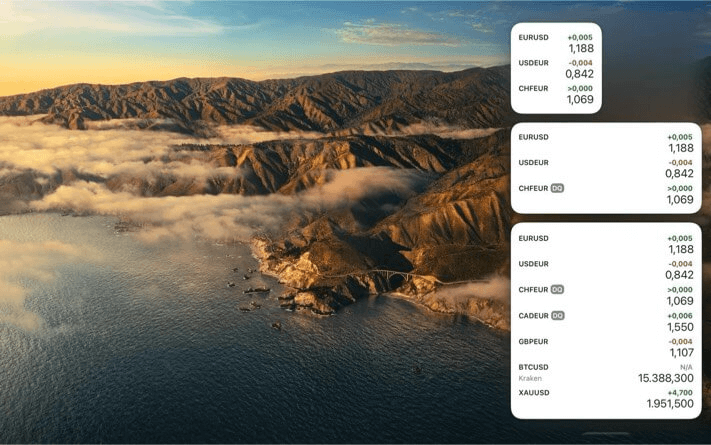Open the EURUSD label in the large widget
The height and width of the screenshot is (445, 711).
pyautogui.click(x=533, y=238)
